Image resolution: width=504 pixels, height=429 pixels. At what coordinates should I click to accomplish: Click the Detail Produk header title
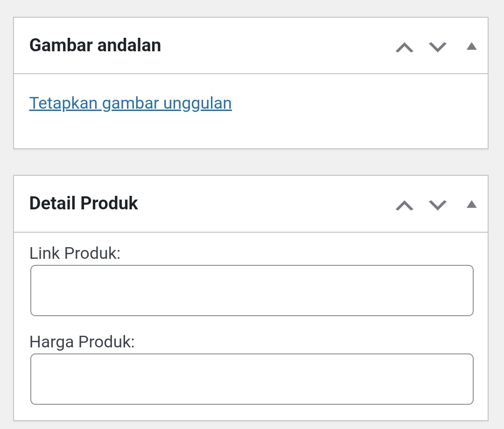pyautogui.click(x=84, y=203)
